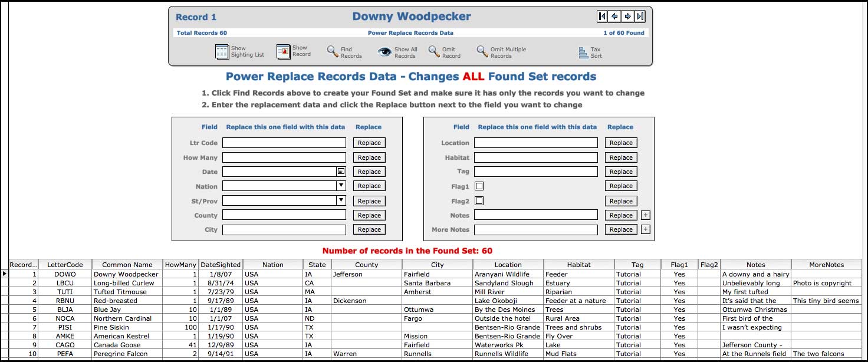
Task: Click Replace button for Ltr Code
Action: [369, 143]
